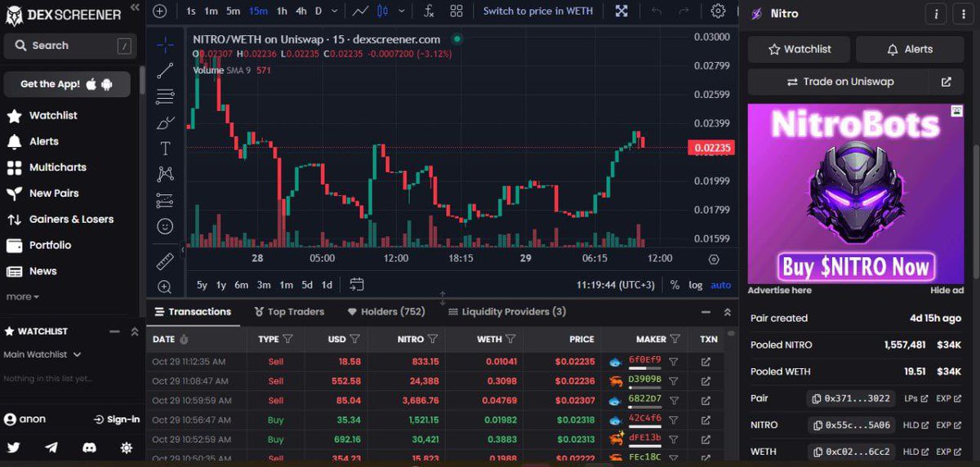Viewport: 980px width, 467px height.
Task: Redo the chart action
Action: pyautogui.click(x=684, y=11)
